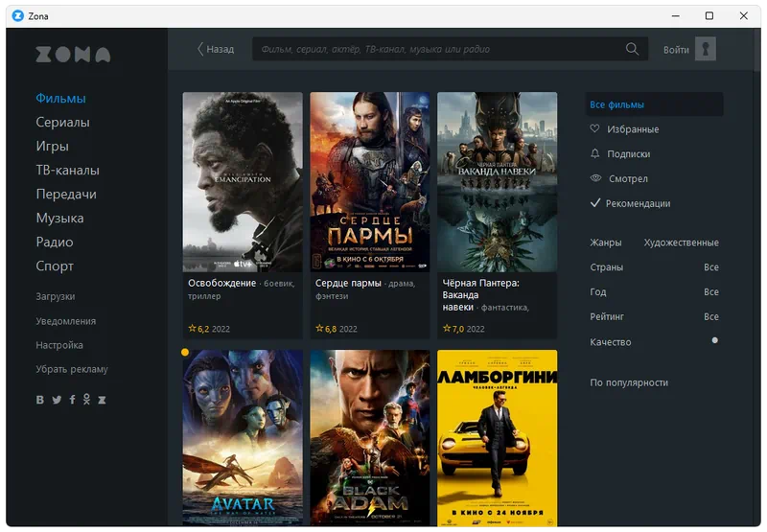Click the Смотрел eye icon
This screenshot has height=532, width=767.
pos(595,178)
